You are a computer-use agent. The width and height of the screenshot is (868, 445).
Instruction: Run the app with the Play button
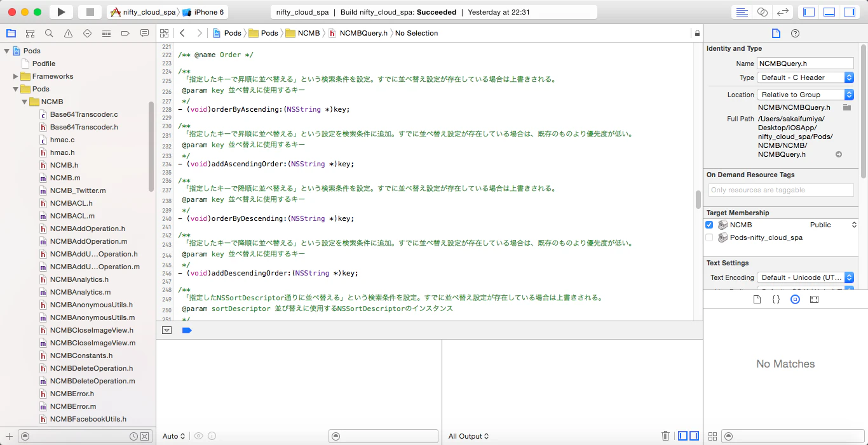pyautogui.click(x=61, y=12)
